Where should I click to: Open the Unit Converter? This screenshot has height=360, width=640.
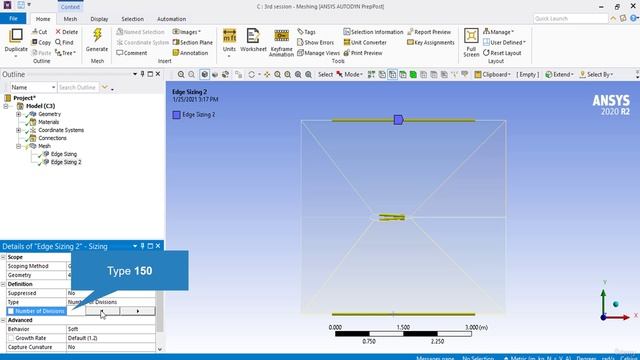(x=365, y=42)
